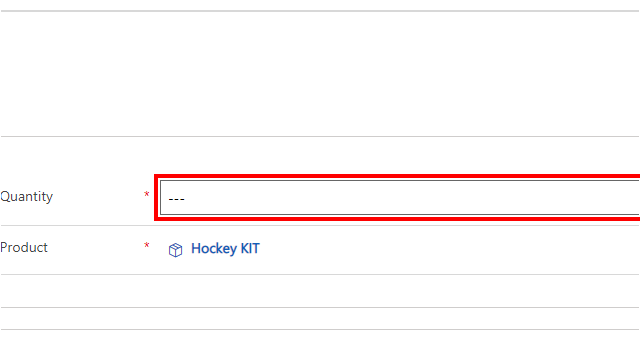Click the Product cube icon
640x360 pixels.
(176, 250)
